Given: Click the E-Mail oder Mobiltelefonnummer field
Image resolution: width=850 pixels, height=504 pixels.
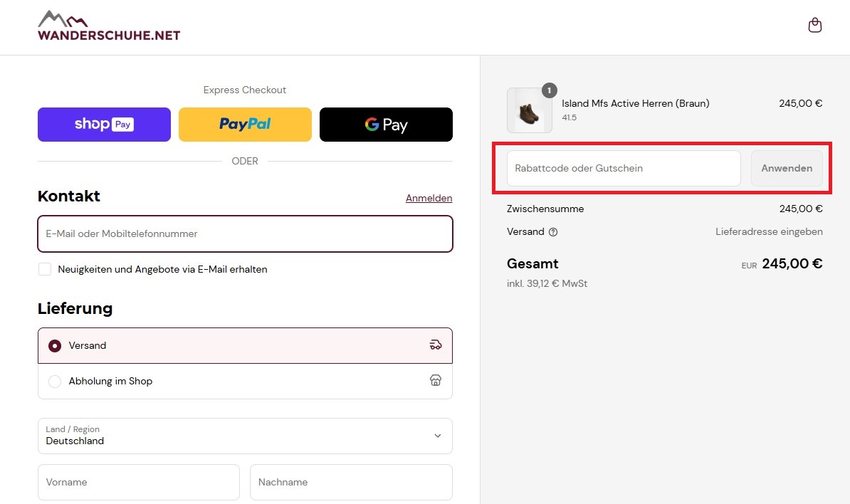Looking at the screenshot, I should [x=245, y=234].
